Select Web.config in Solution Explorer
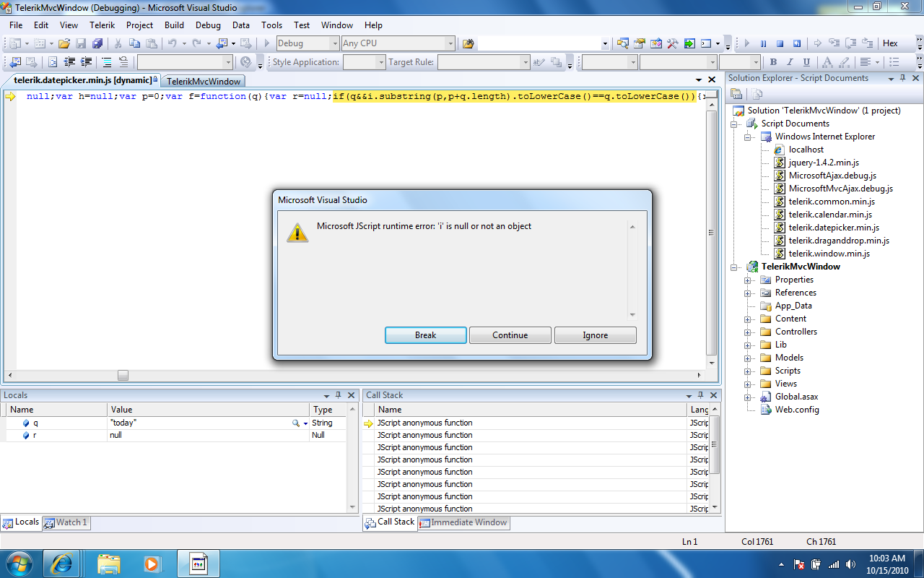 coord(797,410)
